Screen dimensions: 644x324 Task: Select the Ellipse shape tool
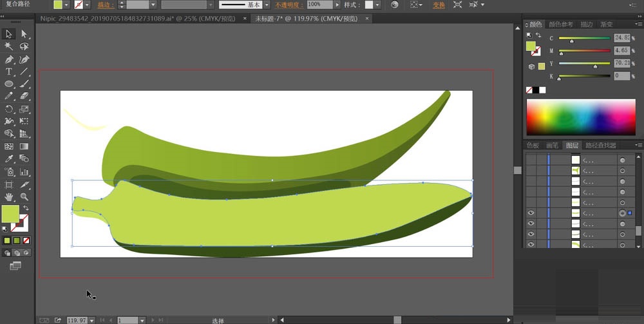point(9,84)
